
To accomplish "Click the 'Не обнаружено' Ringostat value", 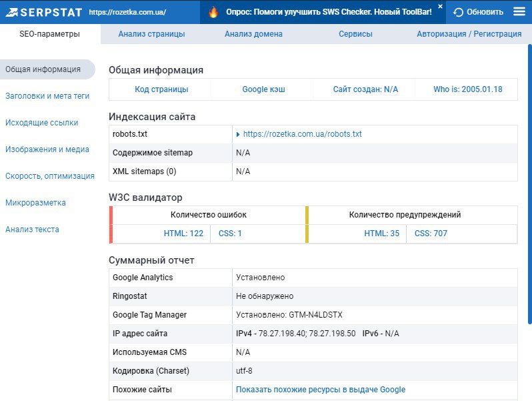I will point(265,296).
